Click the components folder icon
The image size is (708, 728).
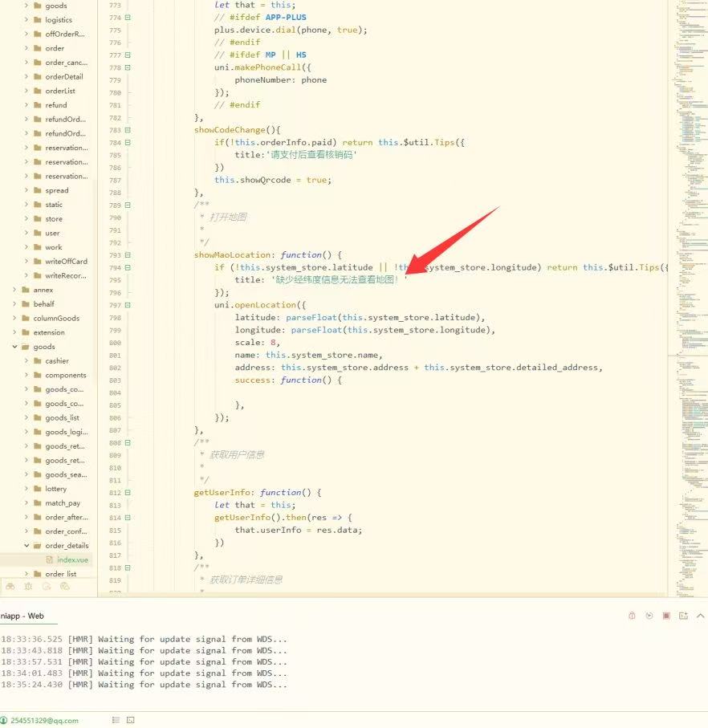point(38,375)
